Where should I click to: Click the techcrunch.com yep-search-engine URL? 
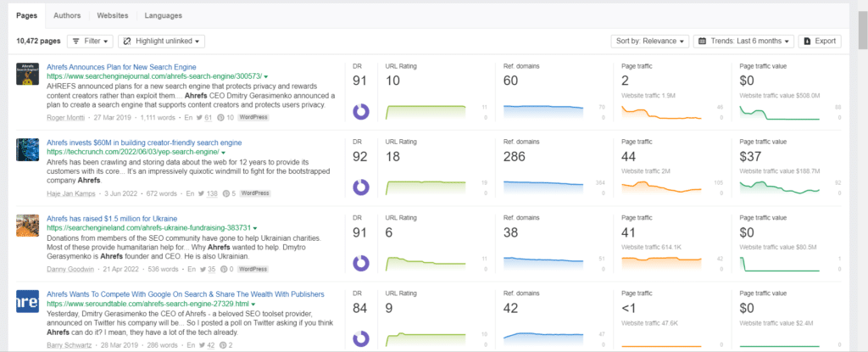pyautogui.click(x=133, y=152)
